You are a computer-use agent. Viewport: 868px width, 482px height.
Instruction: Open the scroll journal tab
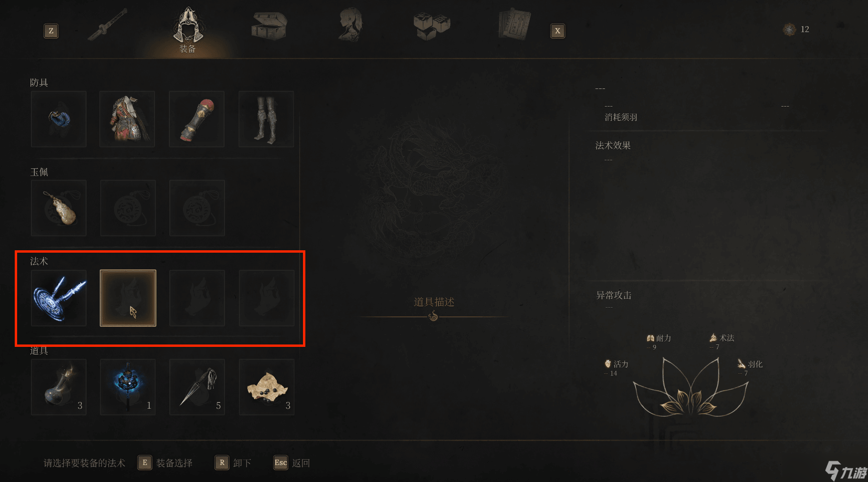(514, 24)
